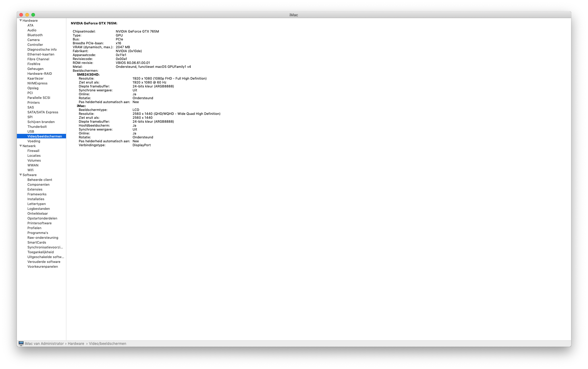Click Hardware breadcrumb in path bar
The width and height of the screenshot is (588, 369).
click(x=76, y=343)
